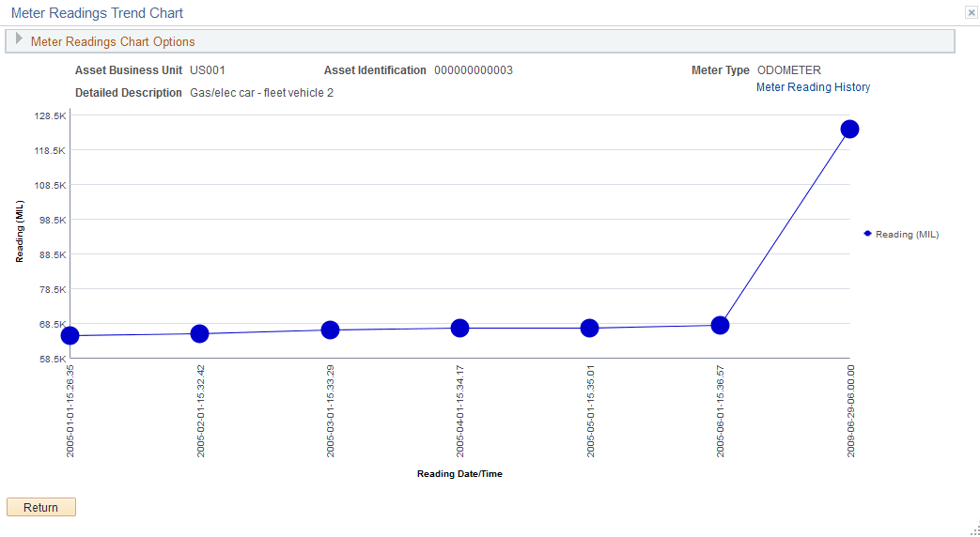This screenshot has height=537, width=980.
Task: Select the 2005-06-01 data point on chart
Action: click(x=720, y=326)
